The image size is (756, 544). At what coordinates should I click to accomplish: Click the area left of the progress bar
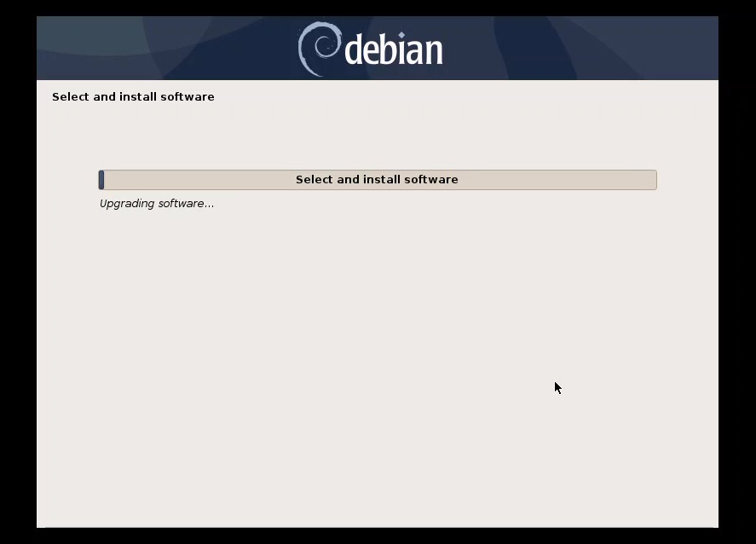68,179
